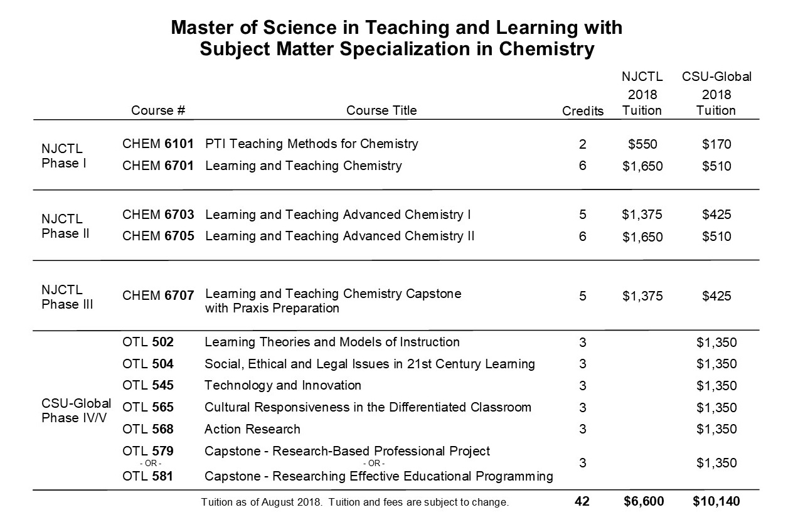Click the NJCTL Phase I label
The width and height of the screenshot is (798, 532).
(62, 156)
